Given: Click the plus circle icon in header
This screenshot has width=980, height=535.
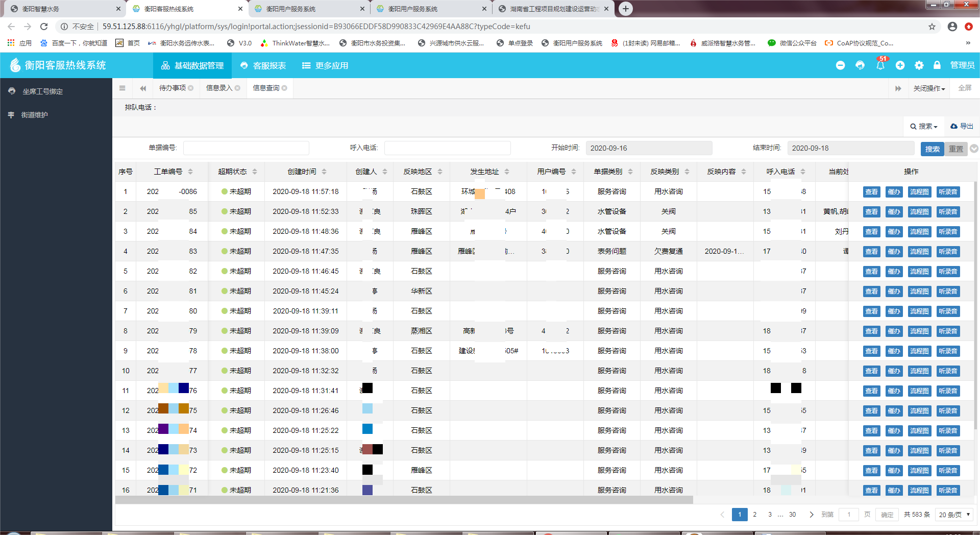Looking at the screenshot, I should (900, 65).
